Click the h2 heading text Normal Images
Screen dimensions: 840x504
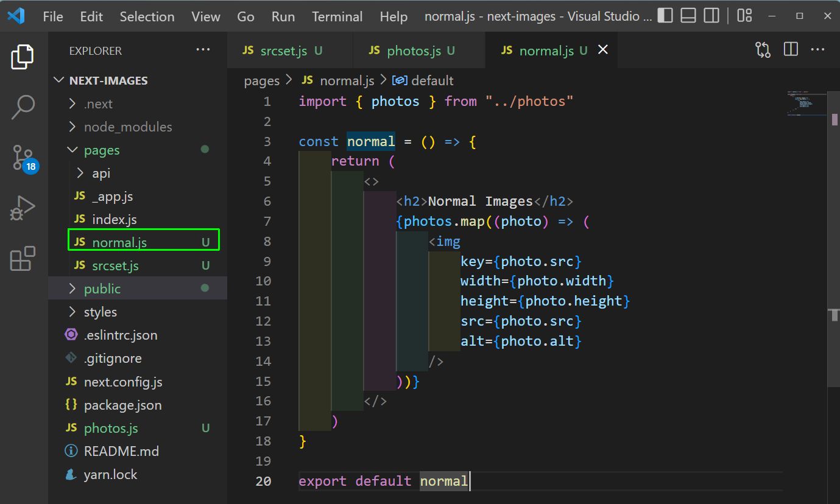[481, 201]
